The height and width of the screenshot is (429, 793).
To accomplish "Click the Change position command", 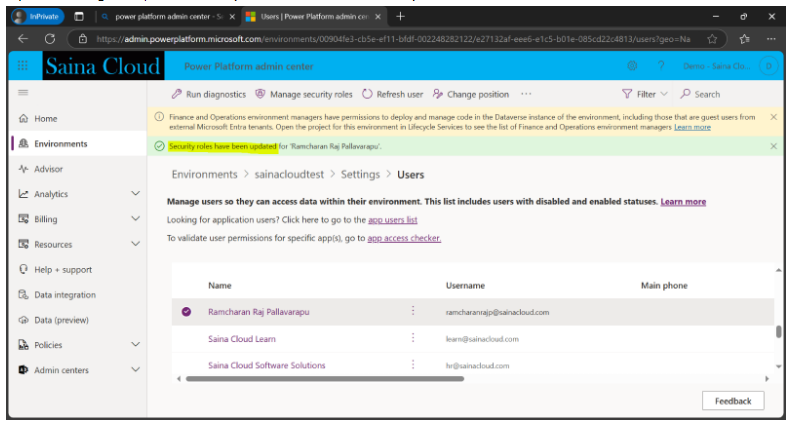I will [x=471, y=94].
